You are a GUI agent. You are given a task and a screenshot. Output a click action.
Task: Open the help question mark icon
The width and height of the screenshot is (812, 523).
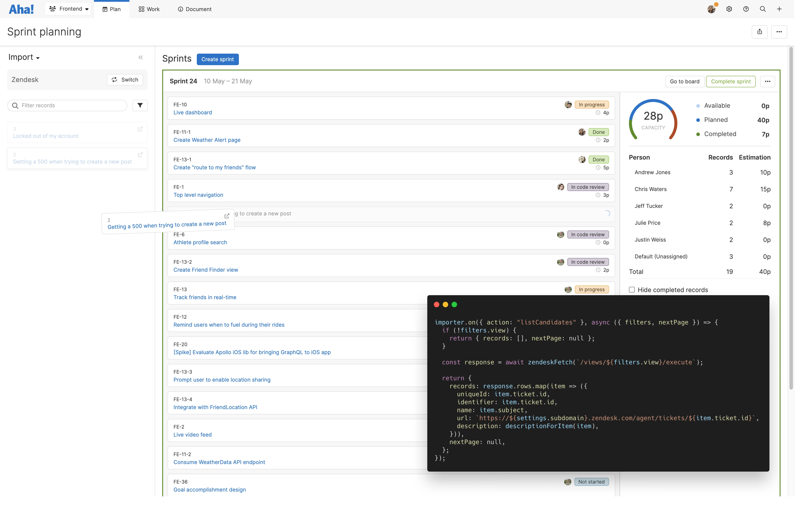(746, 9)
